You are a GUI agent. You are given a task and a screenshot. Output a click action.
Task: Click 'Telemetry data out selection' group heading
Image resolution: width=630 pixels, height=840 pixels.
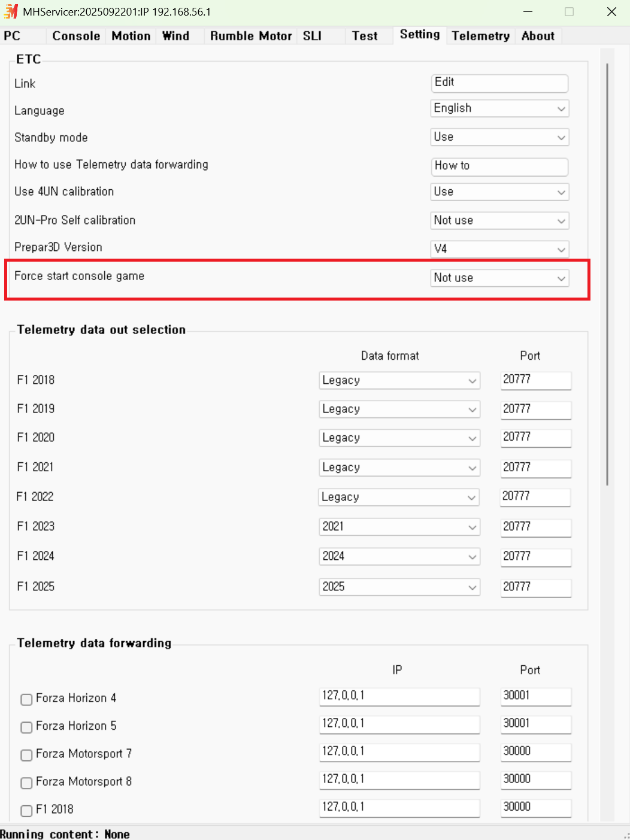101,330
